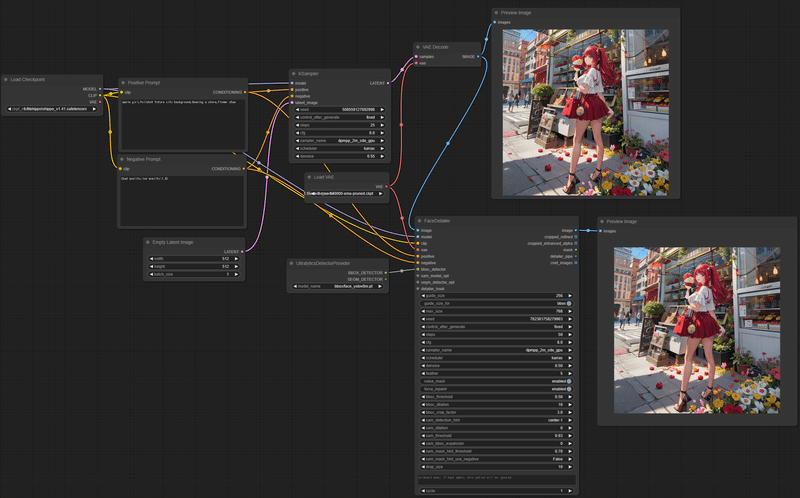Open KSampler scheduler karras dropdown
Viewport: 800px width, 498px height.
340,148
